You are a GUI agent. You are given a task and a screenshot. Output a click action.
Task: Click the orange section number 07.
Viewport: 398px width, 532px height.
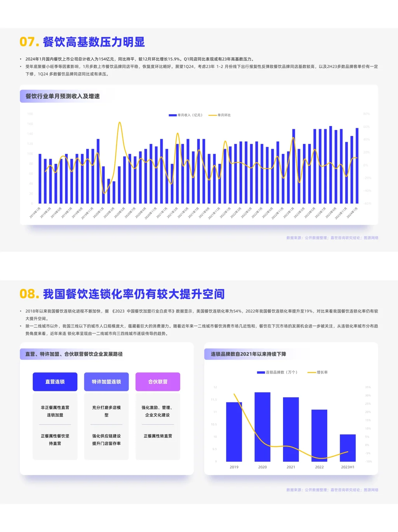29,42
